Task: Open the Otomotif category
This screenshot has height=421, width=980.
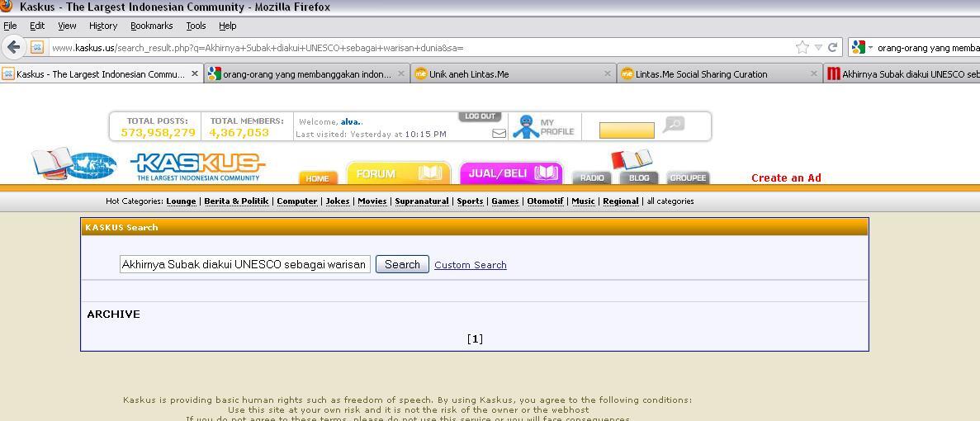Action: (x=545, y=201)
